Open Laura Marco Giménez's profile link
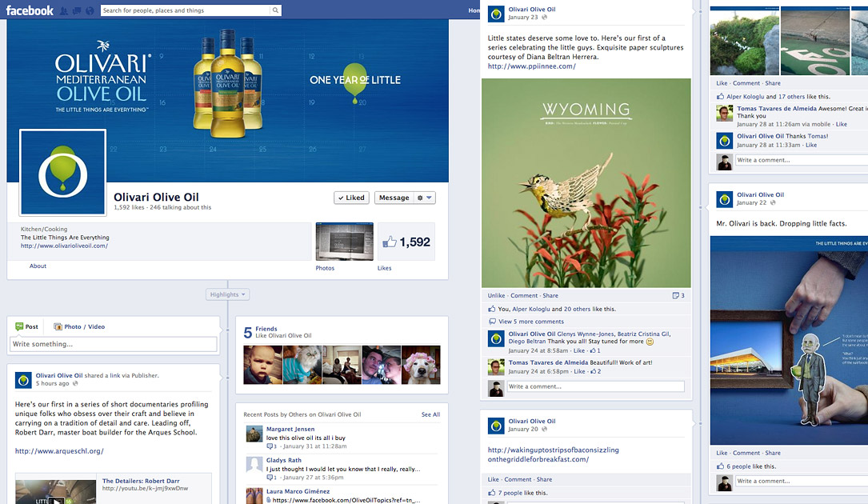 coord(298,491)
